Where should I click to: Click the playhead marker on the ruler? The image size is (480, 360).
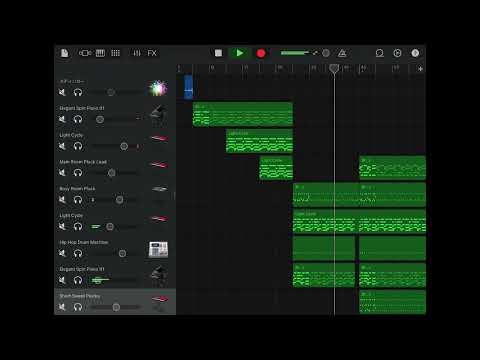(334, 68)
